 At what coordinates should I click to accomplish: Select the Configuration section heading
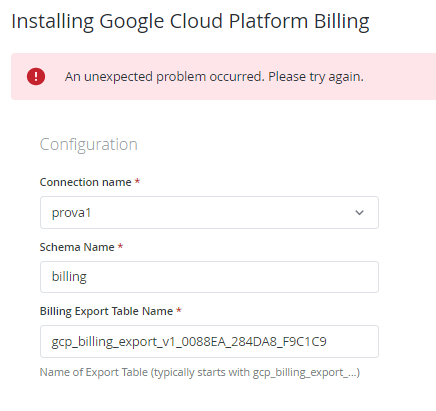(x=89, y=144)
